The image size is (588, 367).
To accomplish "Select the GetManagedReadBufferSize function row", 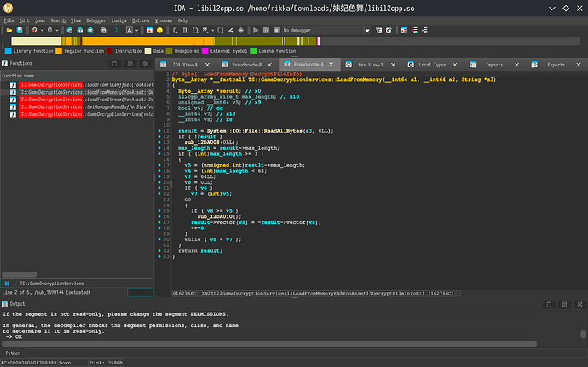I will click(78, 106).
